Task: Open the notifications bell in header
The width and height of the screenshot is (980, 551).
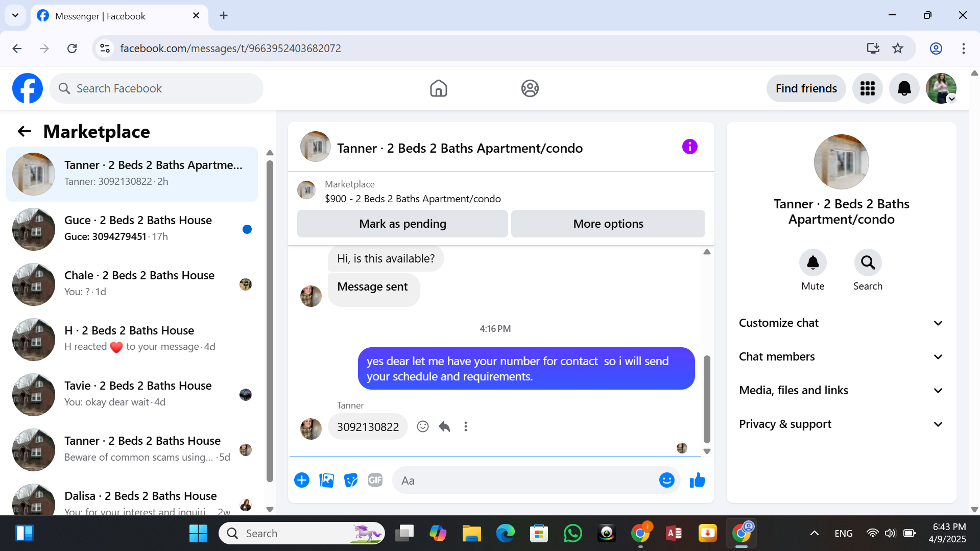Action: click(904, 88)
